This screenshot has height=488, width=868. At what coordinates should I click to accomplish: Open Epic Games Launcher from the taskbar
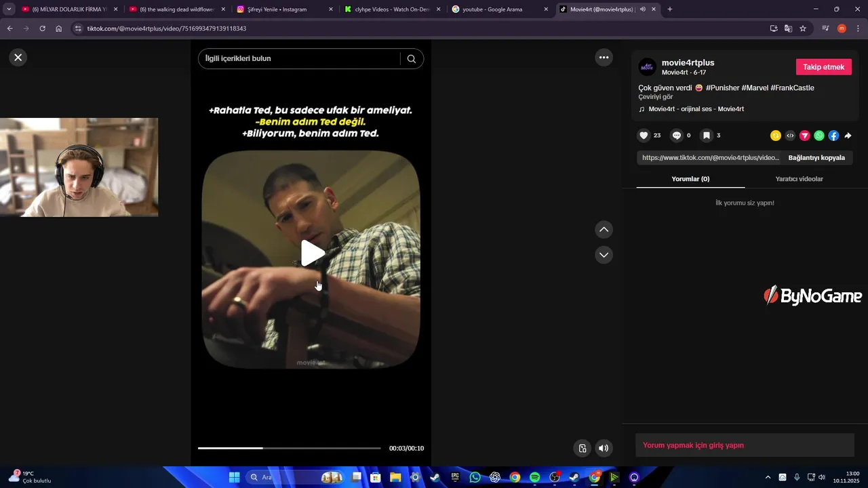(x=455, y=477)
